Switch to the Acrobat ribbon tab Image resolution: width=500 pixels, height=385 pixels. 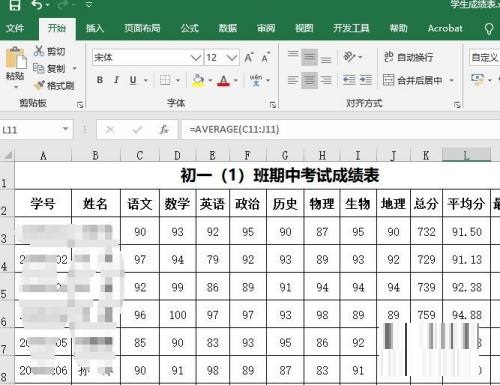(445, 28)
